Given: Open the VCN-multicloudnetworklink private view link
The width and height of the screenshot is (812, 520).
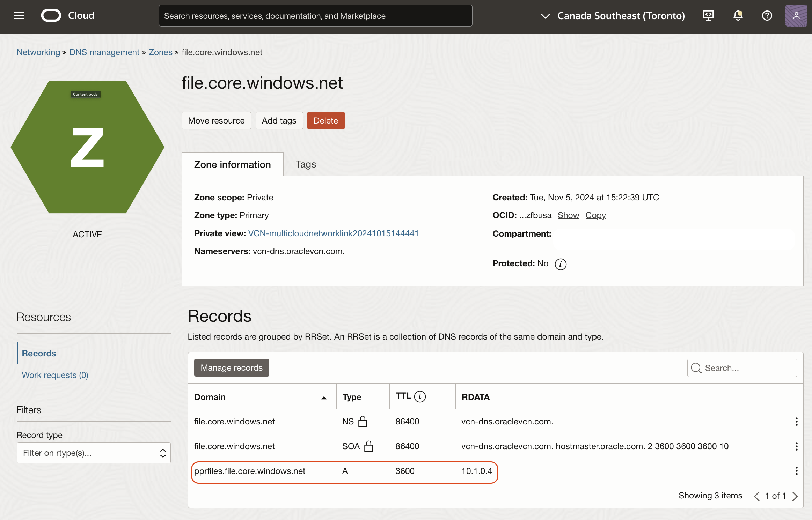Looking at the screenshot, I should click(334, 233).
